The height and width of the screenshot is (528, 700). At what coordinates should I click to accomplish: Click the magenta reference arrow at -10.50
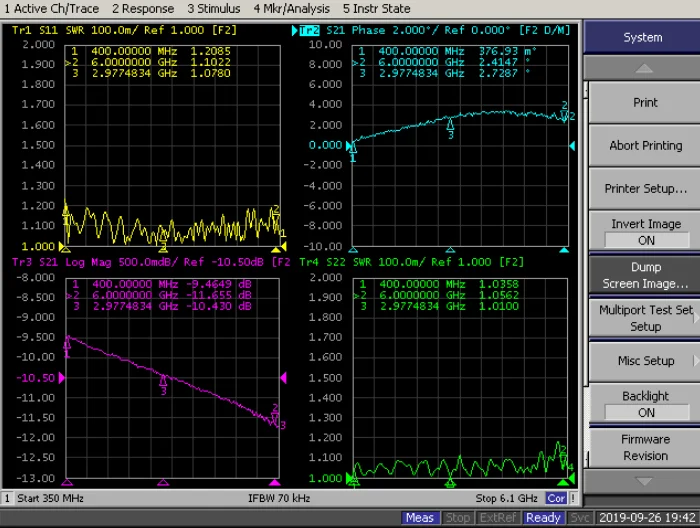(x=62, y=378)
